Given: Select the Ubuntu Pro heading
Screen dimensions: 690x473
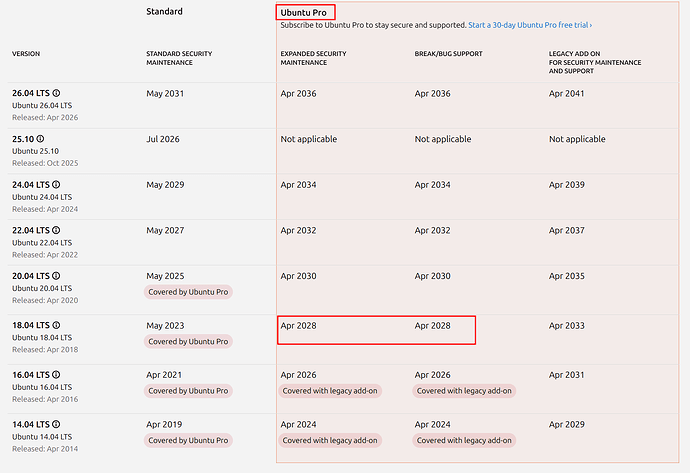Looking at the screenshot, I should click(x=304, y=13).
